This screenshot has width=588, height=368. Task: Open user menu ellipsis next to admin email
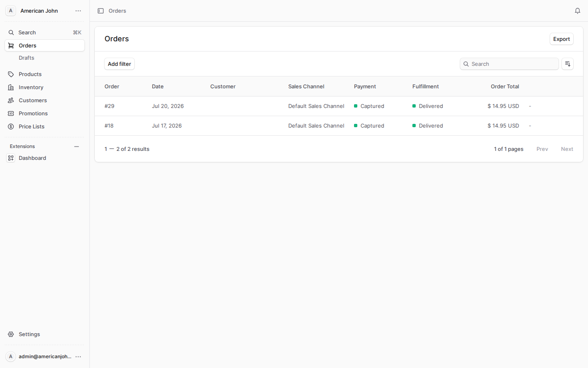[78, 357]
